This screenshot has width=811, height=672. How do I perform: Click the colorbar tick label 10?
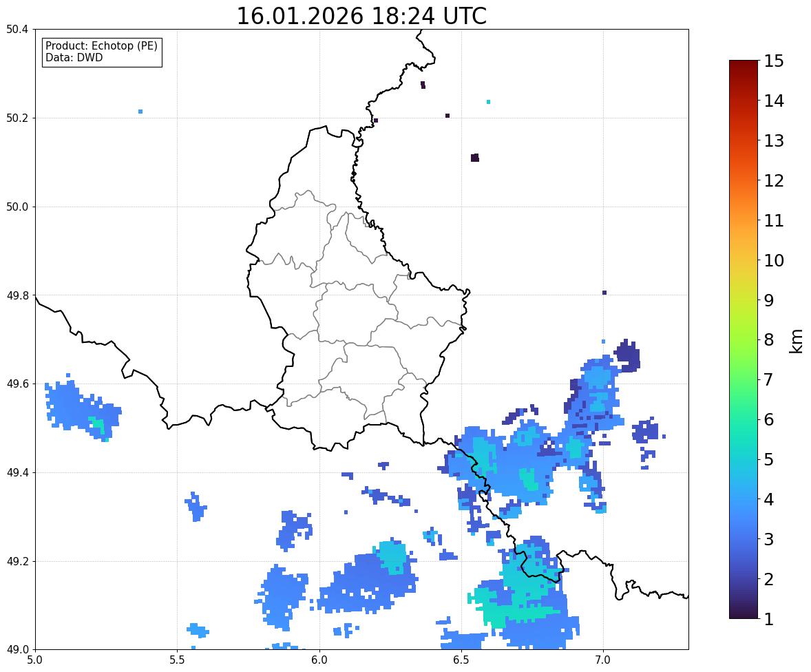pos(774,260)
